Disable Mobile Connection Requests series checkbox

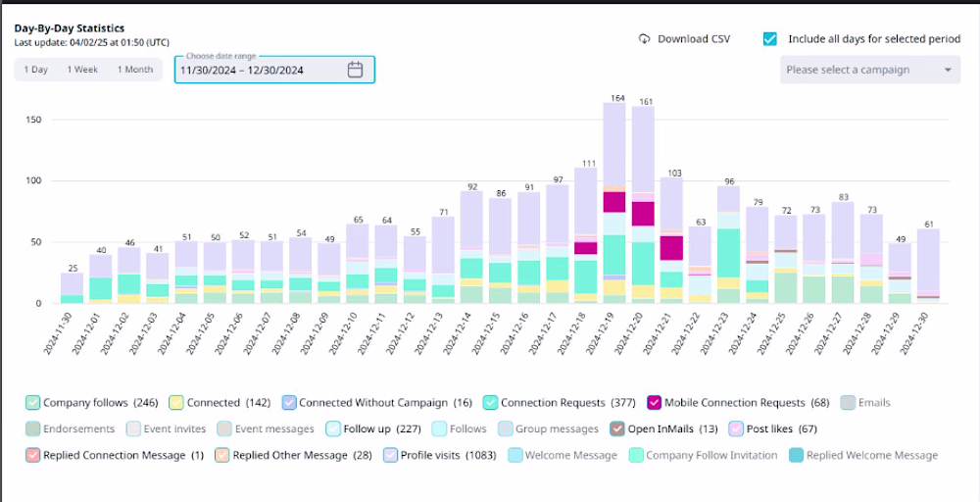click(655, 403)
